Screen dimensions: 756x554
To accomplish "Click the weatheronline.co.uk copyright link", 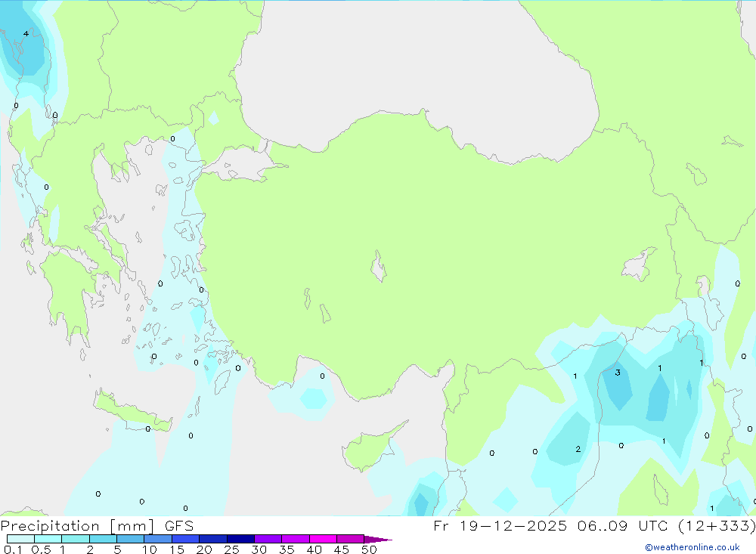I will [692, 547].
